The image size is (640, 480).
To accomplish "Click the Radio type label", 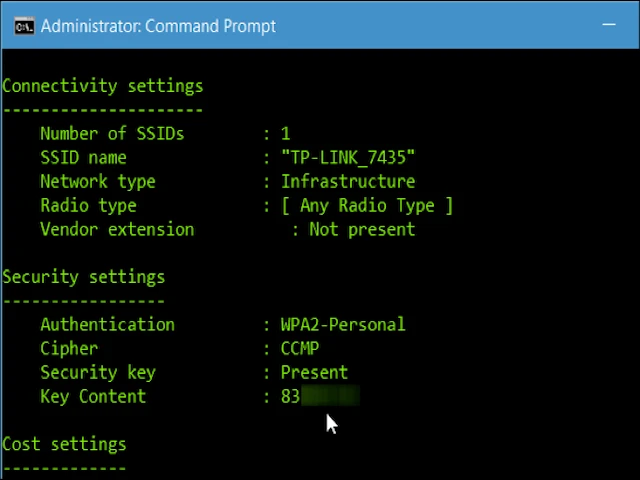I will 88,206.
